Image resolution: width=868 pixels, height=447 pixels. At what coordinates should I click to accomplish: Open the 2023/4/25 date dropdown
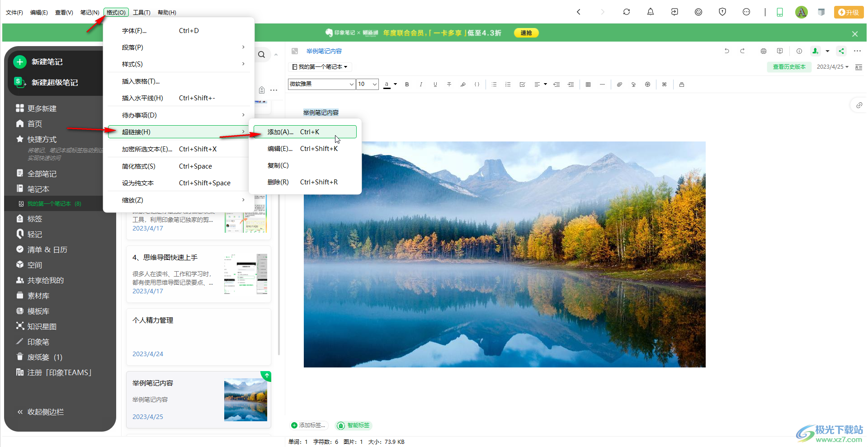(x=832, y=67)
